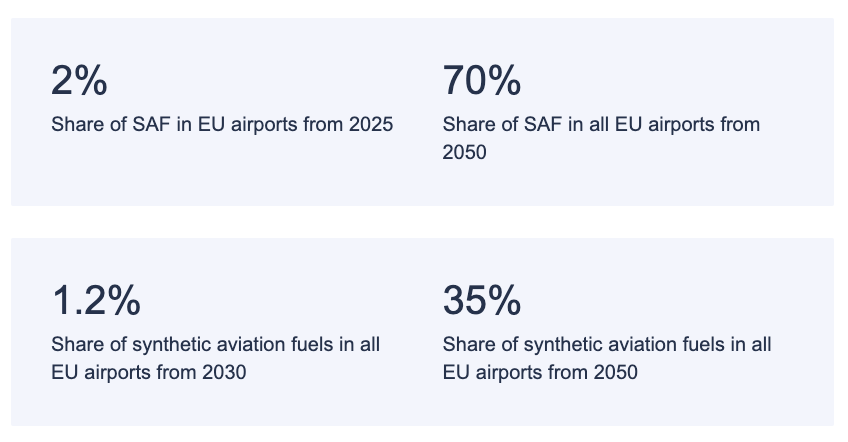Select the "35%" statistic number
The image size is (848, 442).
[481, 300]
